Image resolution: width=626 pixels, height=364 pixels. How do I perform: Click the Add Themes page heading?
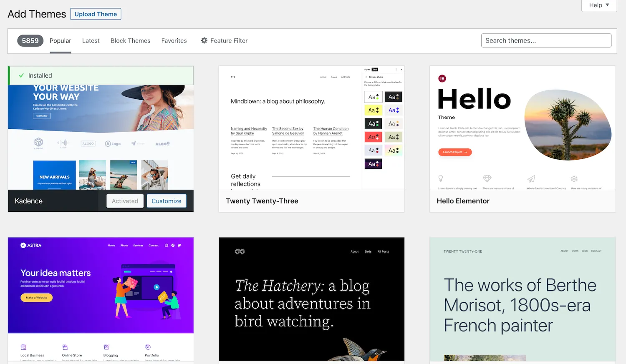tap(37, 14)
